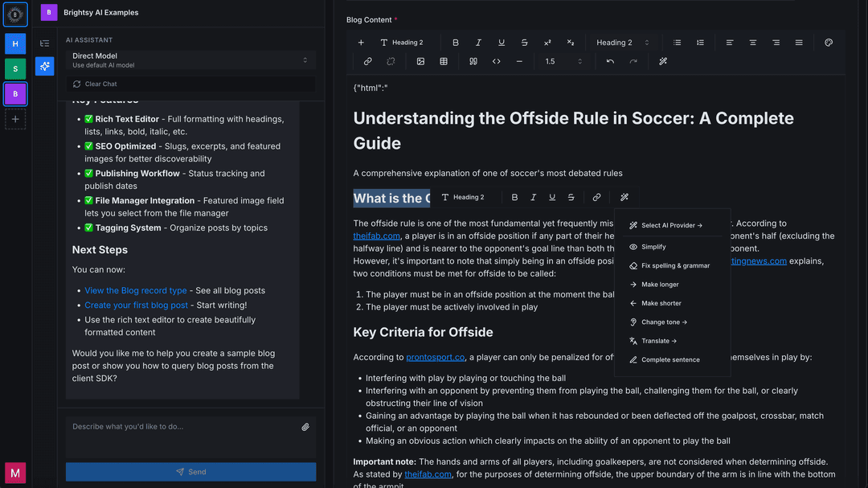The image size is (868, 488).
Task: Click the blockquote icon in the toolbar
Action: pos(473,61)
